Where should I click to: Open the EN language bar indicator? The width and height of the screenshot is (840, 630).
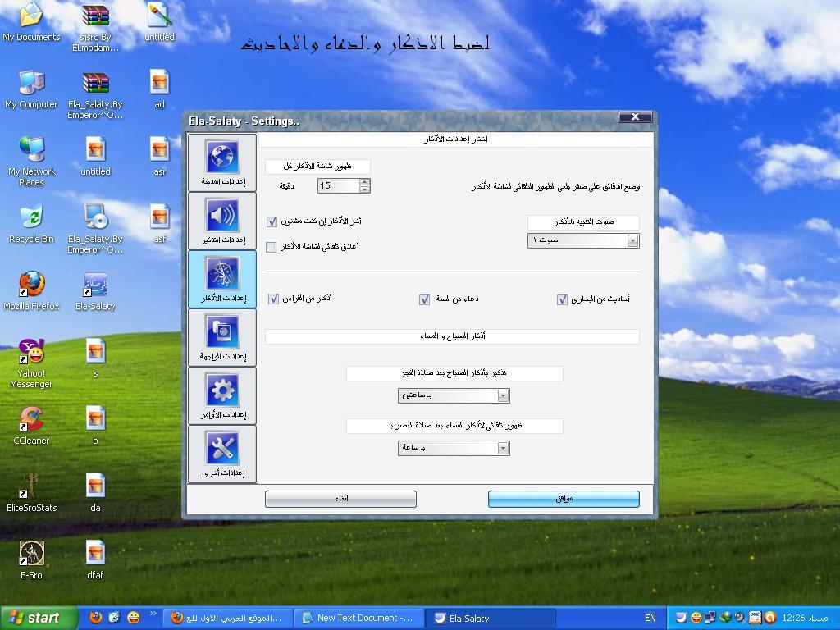tap(650, 619)
